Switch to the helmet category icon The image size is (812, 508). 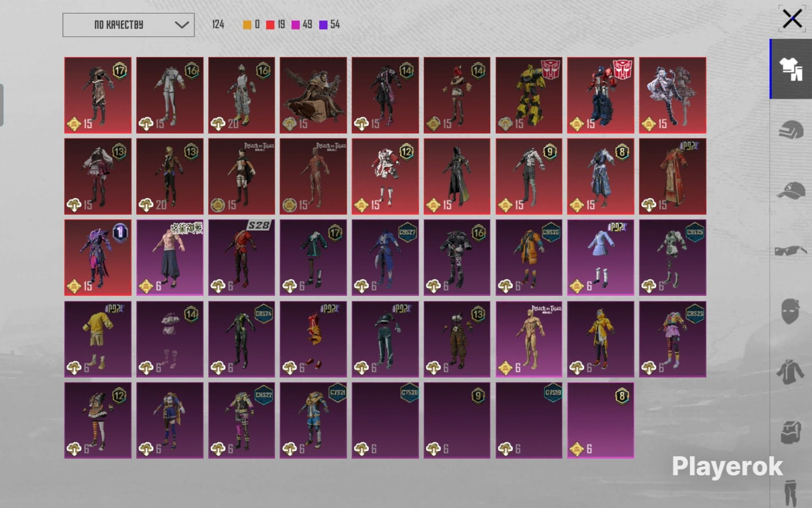[x=791, y=130]
